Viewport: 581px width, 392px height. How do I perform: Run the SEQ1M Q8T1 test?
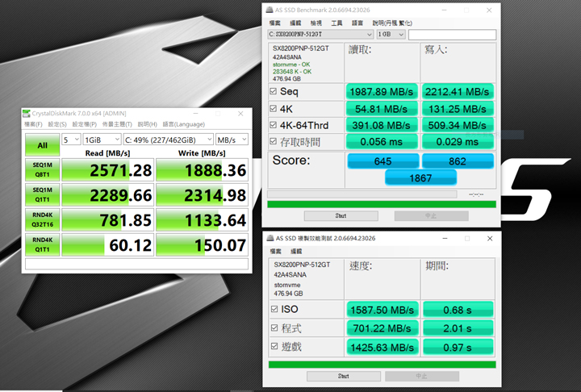click(42, 169)
